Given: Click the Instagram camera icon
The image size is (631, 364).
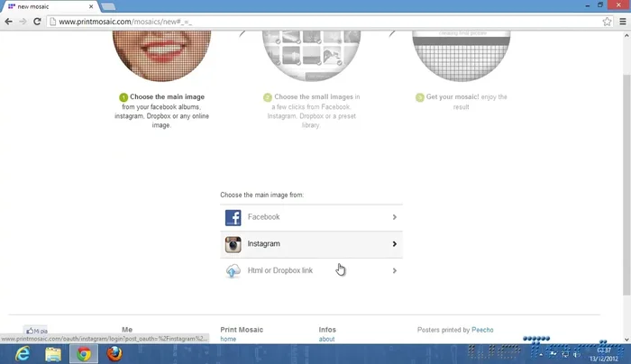Looking at the screenshot, I should coord(233,244).
